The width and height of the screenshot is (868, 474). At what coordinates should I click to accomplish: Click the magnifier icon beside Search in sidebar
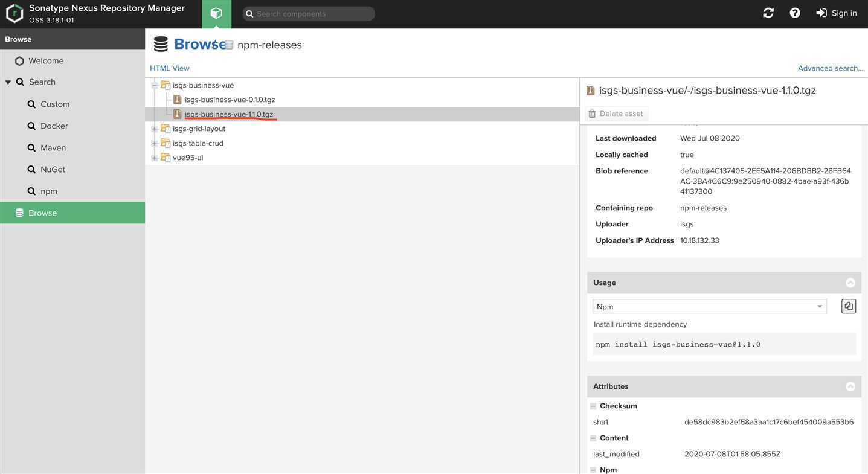(x=20, y=82)
